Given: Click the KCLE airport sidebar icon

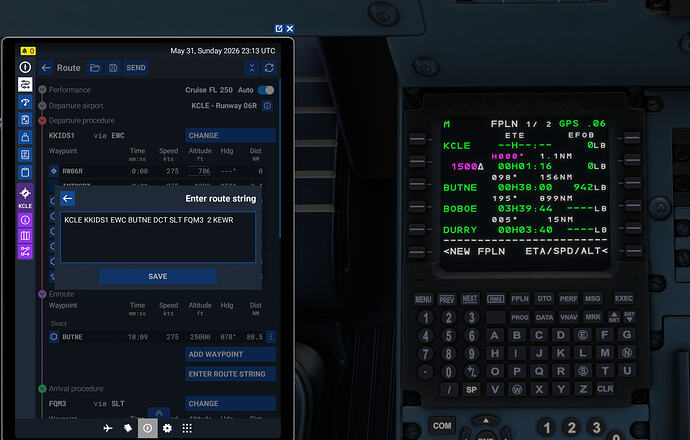Looking at the screenshot, I should pos(25,196).
